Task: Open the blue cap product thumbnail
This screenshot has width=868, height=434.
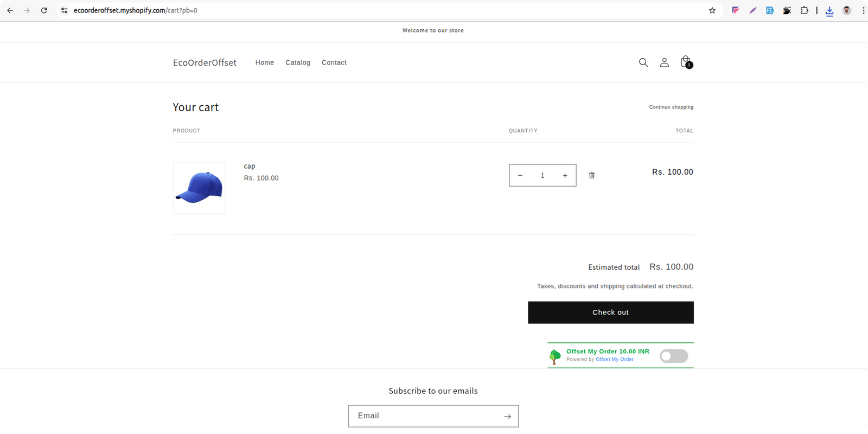Action: click(x=199, y=188)
